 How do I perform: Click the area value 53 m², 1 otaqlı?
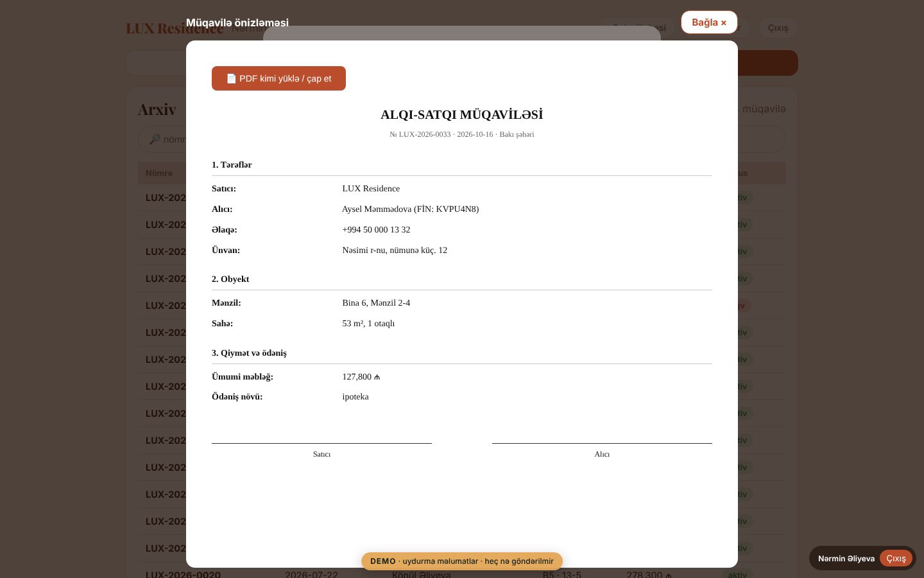tap(368, 323)
